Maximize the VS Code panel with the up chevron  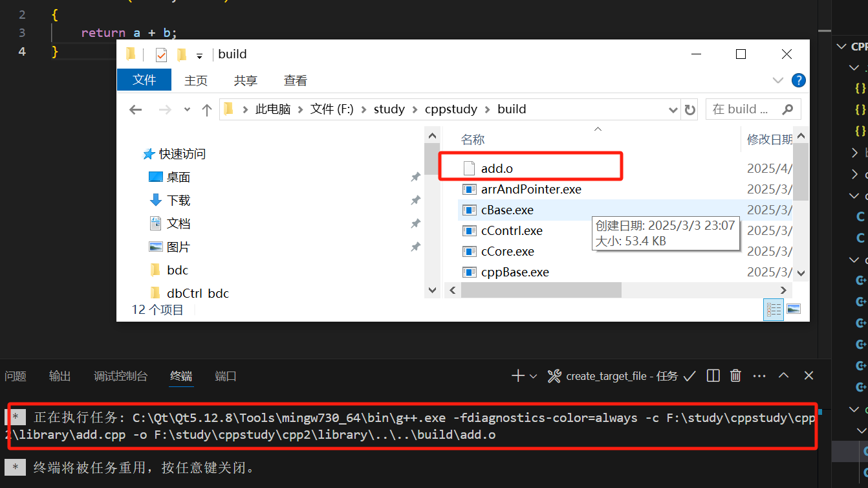[783, 376]
